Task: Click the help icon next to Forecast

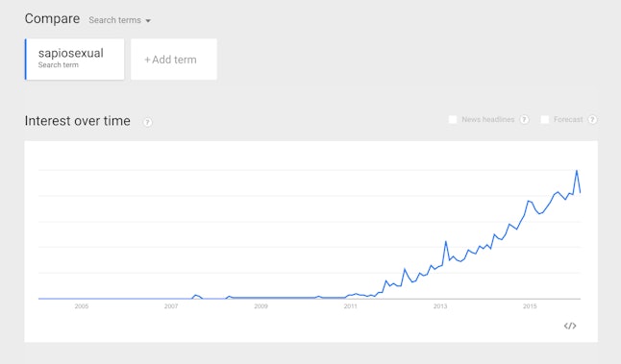Action: (x=592, y=119)
